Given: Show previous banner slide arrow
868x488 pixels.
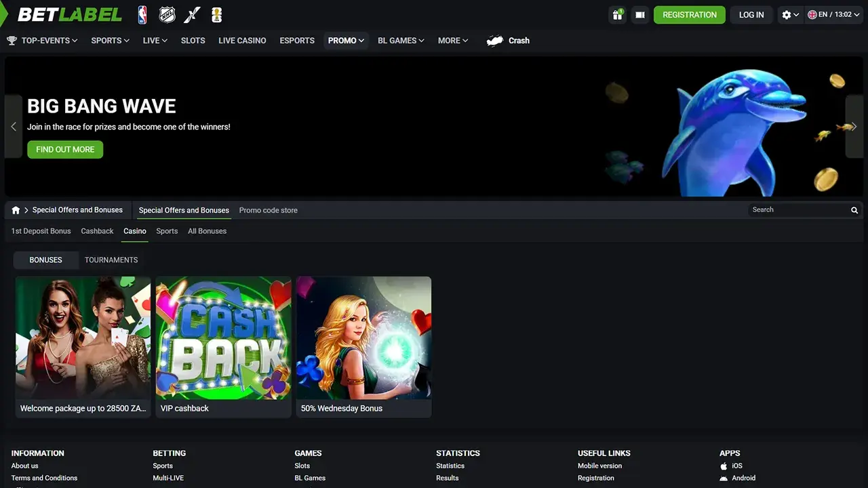Looking at the screenshot, I should (14, 127).
